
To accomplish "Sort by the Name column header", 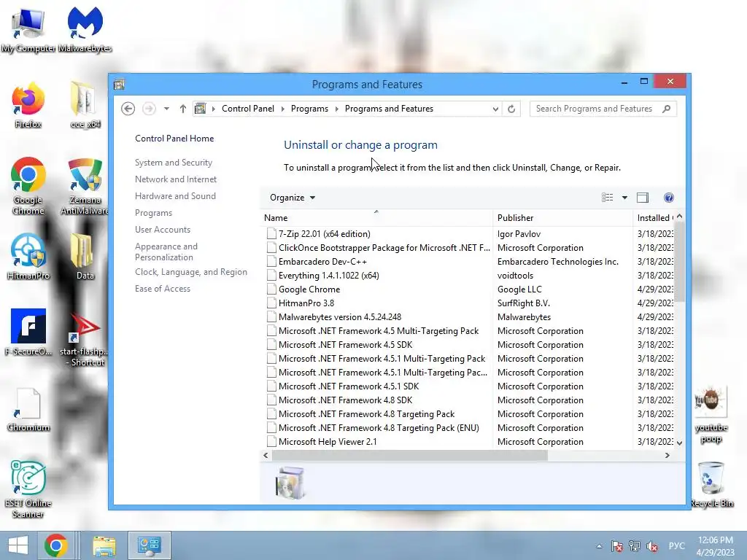I will coord(377,217).
